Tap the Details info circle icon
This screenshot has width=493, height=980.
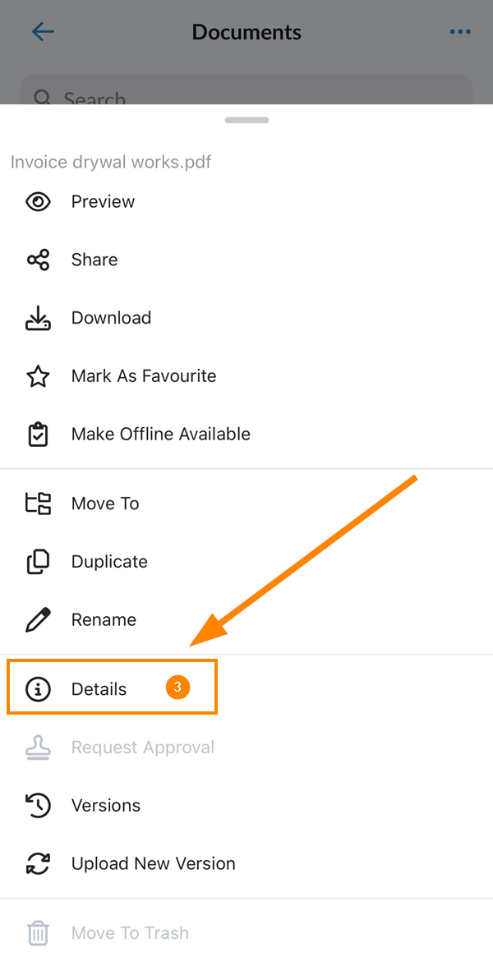(x=38, y=689)
